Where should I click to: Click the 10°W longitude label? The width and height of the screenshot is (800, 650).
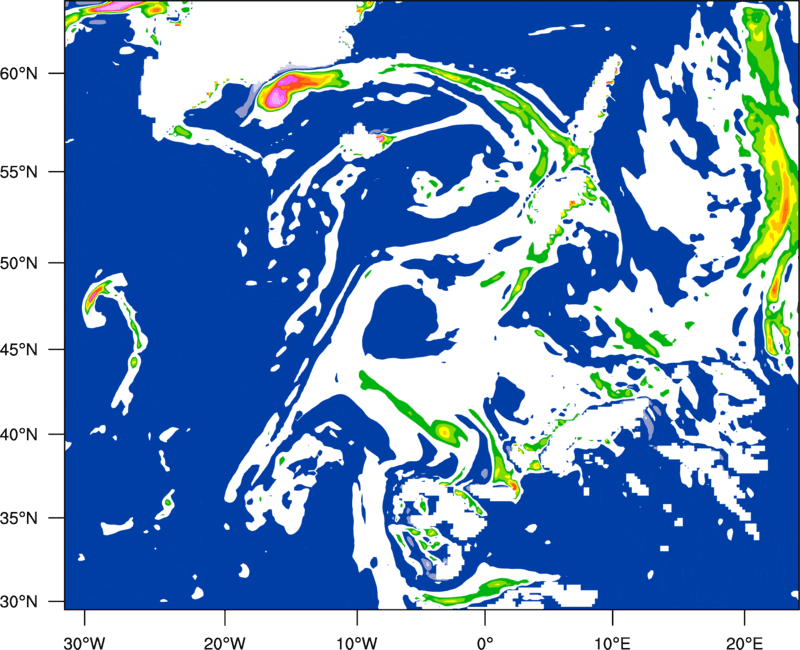pos(356,643)
